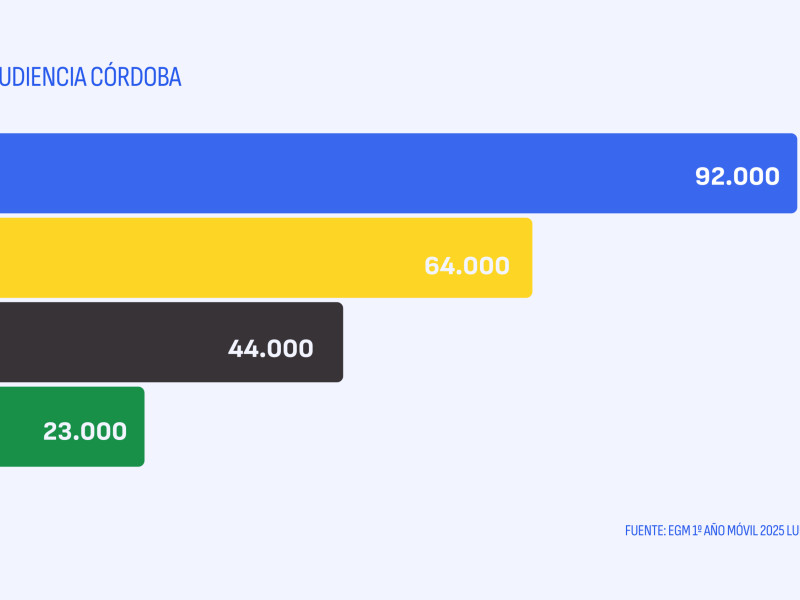
Task: Click the rounded right end of blue bar
Action: click(791, 174)
